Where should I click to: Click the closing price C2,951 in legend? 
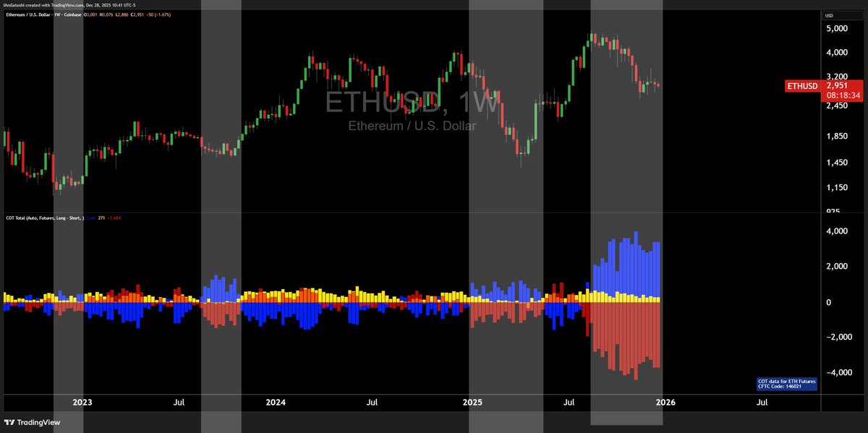pos(138,14)
